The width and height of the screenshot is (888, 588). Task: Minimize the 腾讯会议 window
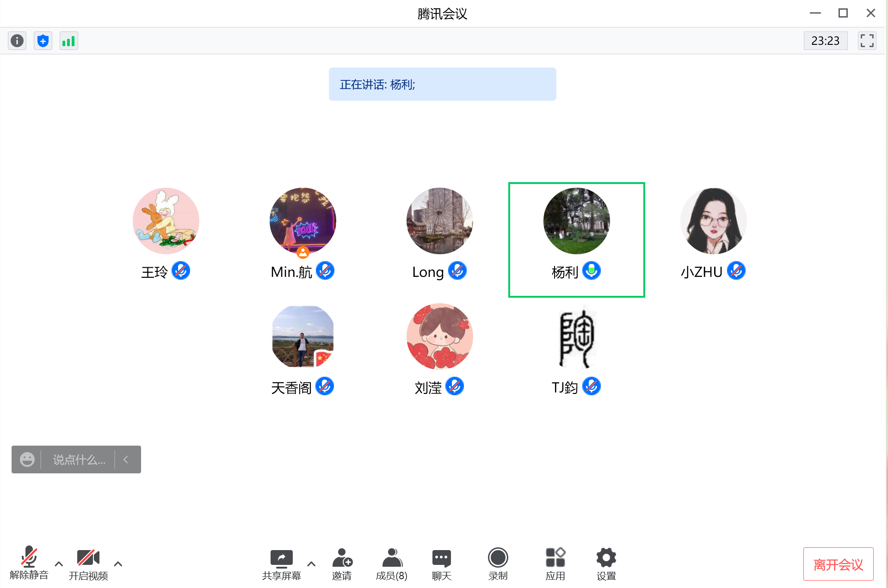point(815,13)
